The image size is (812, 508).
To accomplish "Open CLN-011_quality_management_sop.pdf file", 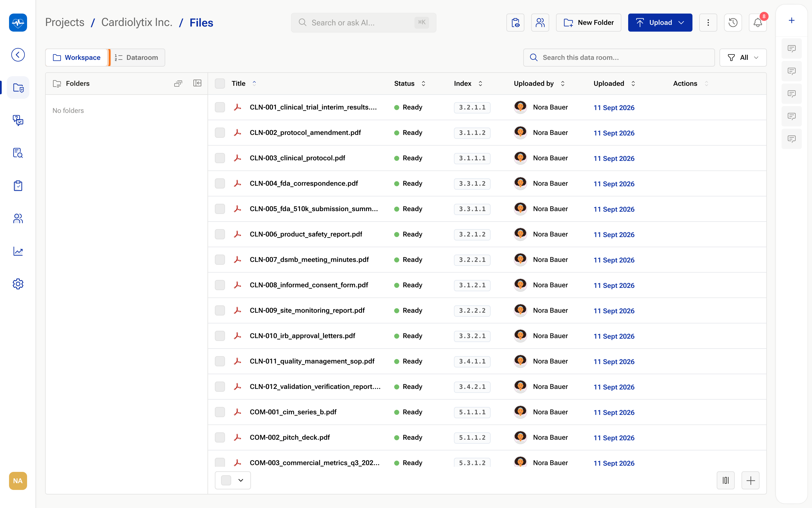I will [312, 361].
